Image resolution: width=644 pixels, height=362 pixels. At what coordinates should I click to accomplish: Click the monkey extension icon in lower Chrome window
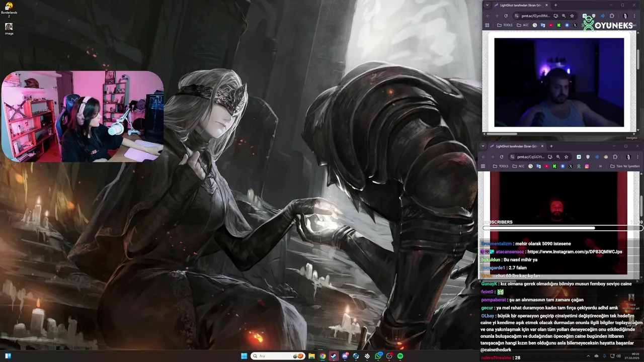(x=606, y=157)
